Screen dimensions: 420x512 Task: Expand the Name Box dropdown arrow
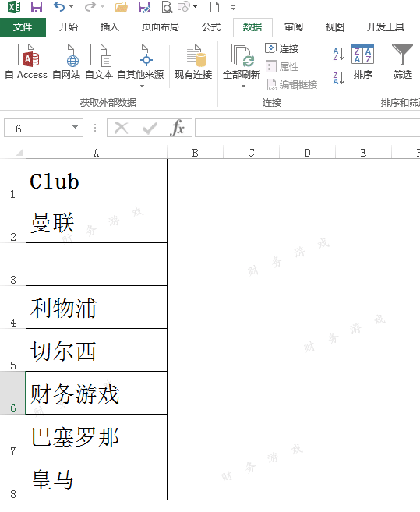coord(76,127)
